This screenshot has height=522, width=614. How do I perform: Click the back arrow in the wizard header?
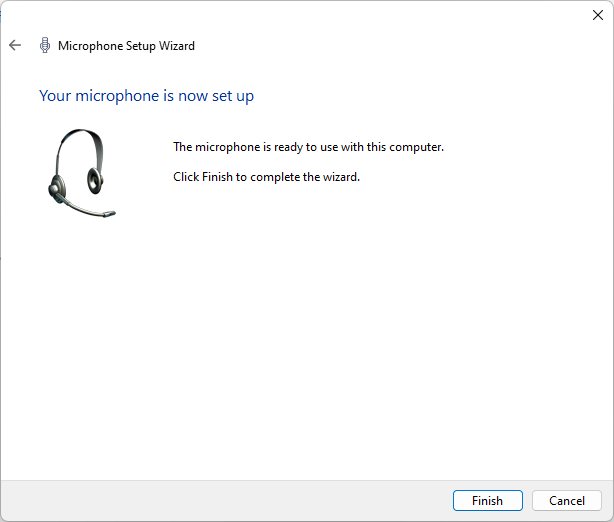pos(15,46)
